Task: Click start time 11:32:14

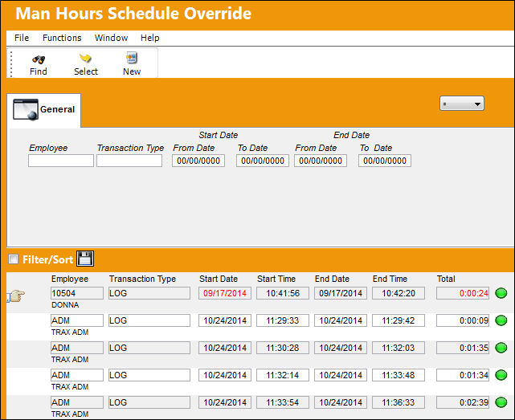Action: coord(283,375)
